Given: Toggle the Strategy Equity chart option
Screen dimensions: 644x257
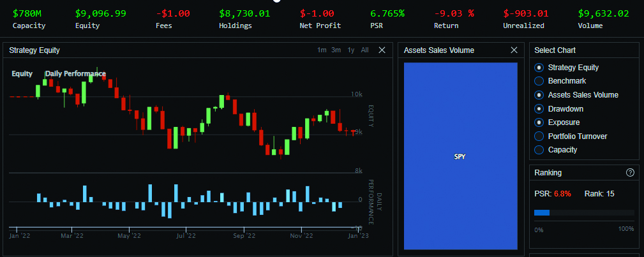Looking at the screenshot, I should (x=540, y=68).
